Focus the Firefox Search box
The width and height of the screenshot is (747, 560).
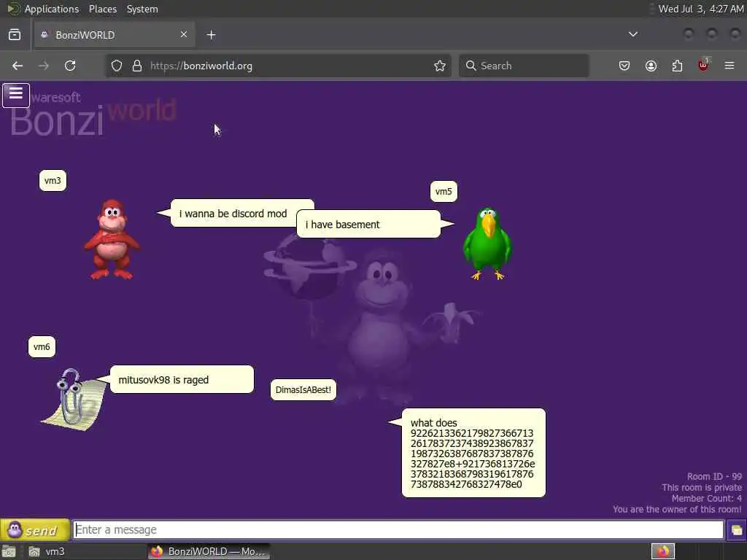(524, 66)
